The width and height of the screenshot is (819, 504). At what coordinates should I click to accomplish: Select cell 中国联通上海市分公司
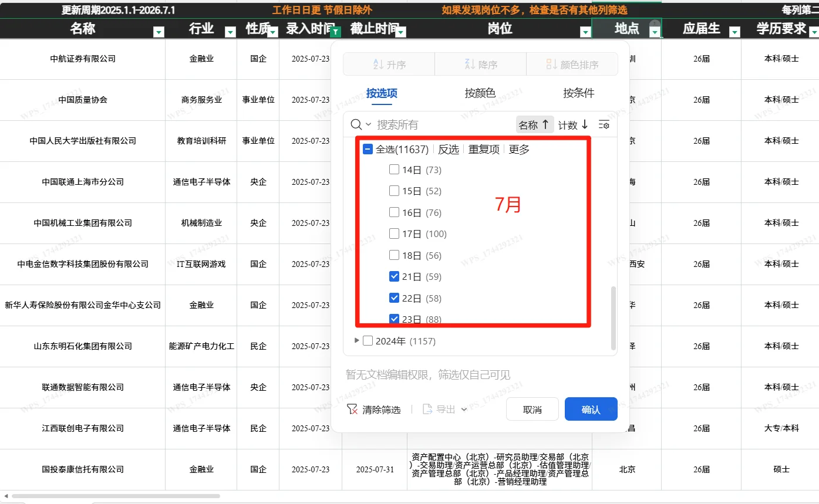(83, 182)
